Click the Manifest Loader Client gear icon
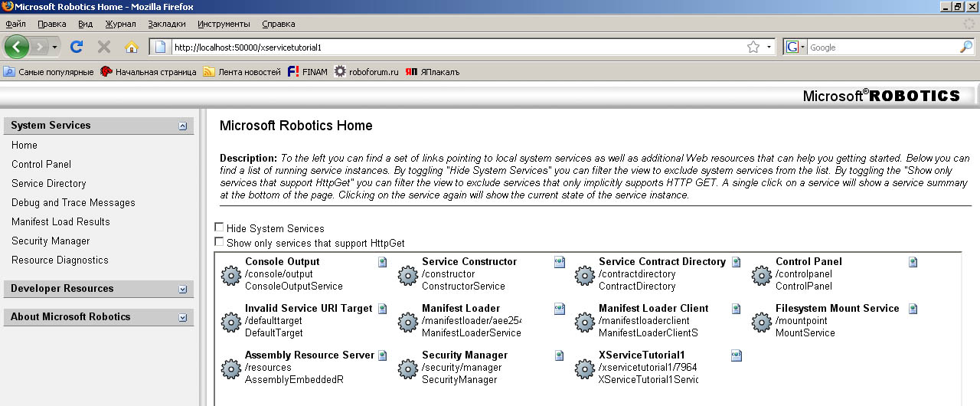980x406 pixels. [585, 322]
